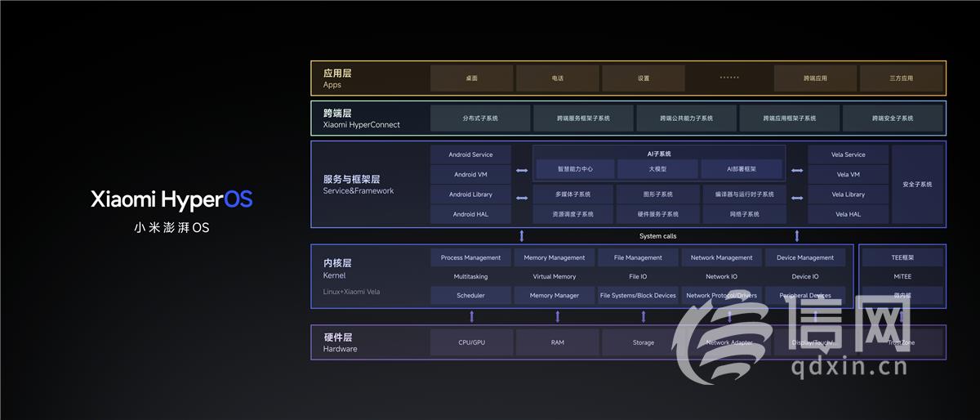Viewport: 980px width, 420px height.
Task: Click the 桌面 box in Apps layer
Action: point(471,78)
